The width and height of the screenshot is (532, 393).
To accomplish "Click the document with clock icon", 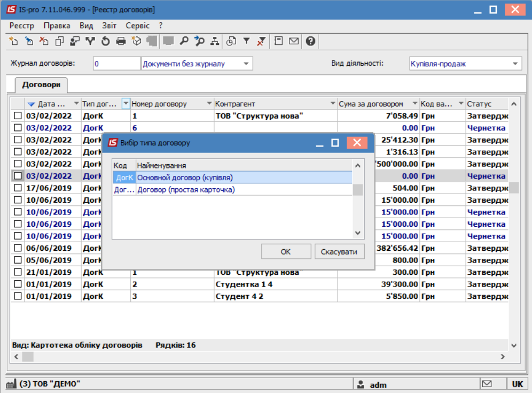I will (231, 41).
